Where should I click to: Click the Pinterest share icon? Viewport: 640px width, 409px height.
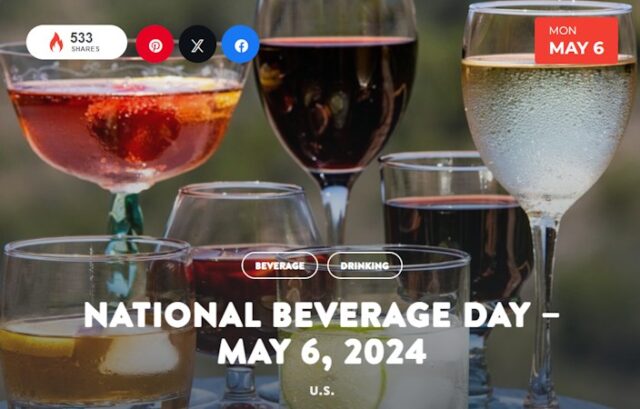[155, 44]
